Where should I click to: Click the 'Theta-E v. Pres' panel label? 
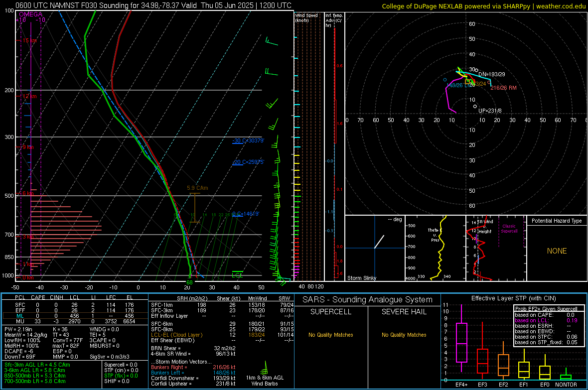[435, 235]
